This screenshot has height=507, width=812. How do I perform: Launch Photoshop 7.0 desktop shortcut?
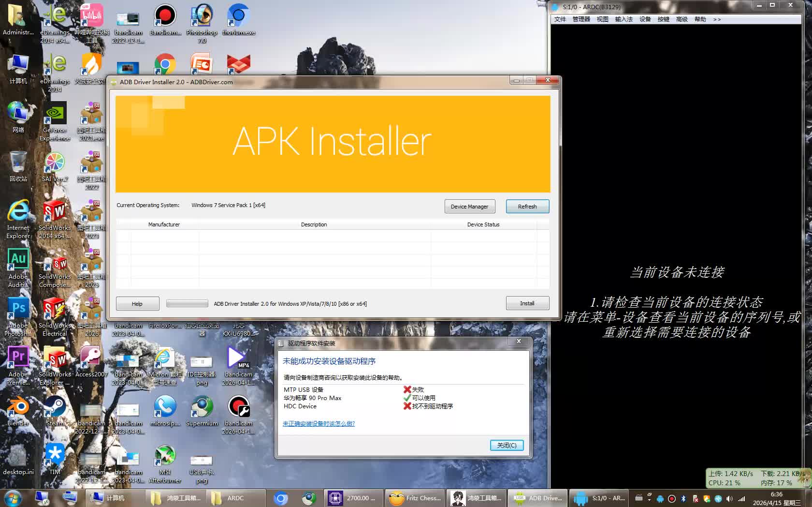202,24
